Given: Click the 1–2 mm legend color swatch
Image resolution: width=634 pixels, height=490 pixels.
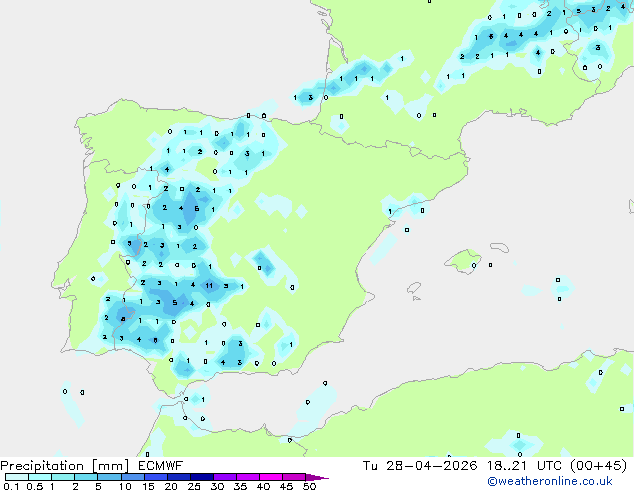Looking at the screenshot, I should click(x=63, y=477).
